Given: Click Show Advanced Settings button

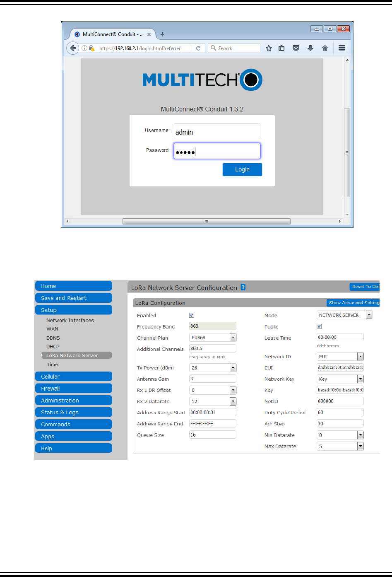Looking at the screenshot, I should (x=353, y=303).
